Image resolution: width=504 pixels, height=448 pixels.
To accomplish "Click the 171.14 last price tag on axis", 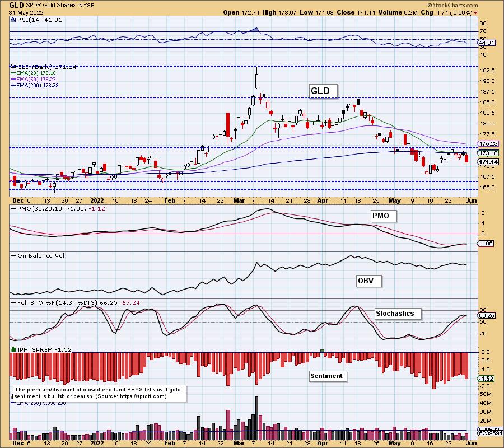I will coord(488,162).
